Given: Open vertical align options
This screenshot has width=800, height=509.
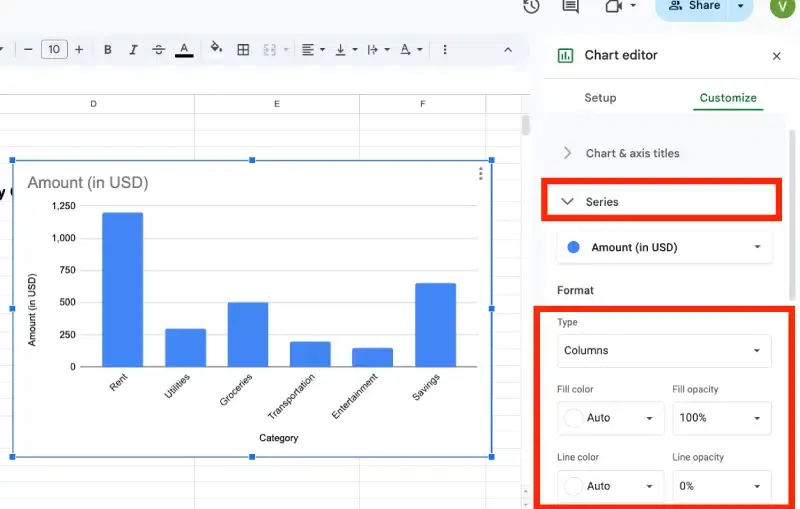Looking at the screenshot, I should point(345,49).
